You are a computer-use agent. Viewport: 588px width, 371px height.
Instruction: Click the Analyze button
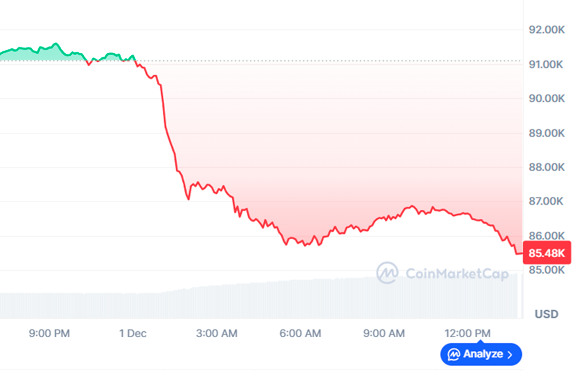(481, 354)
